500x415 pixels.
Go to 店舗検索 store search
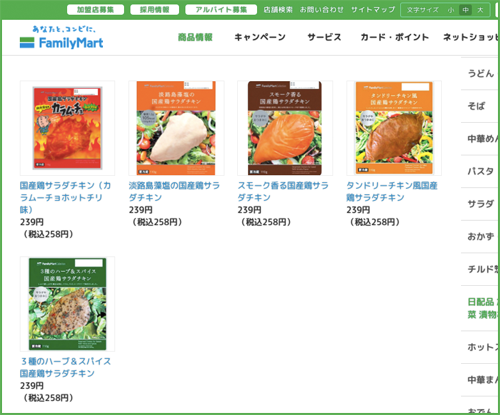tap(278, 10)
